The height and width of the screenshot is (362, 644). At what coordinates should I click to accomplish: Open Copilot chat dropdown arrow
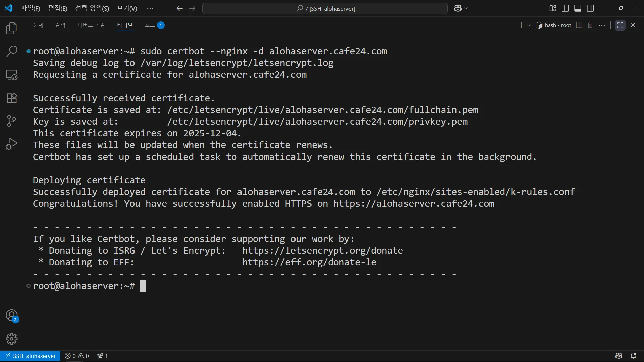pyautogui.click(x=466, y=8)
